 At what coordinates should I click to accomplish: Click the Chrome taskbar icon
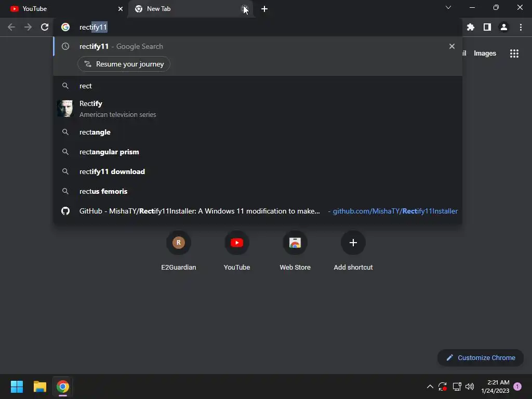pyautogui.click(x=62, y=387)
